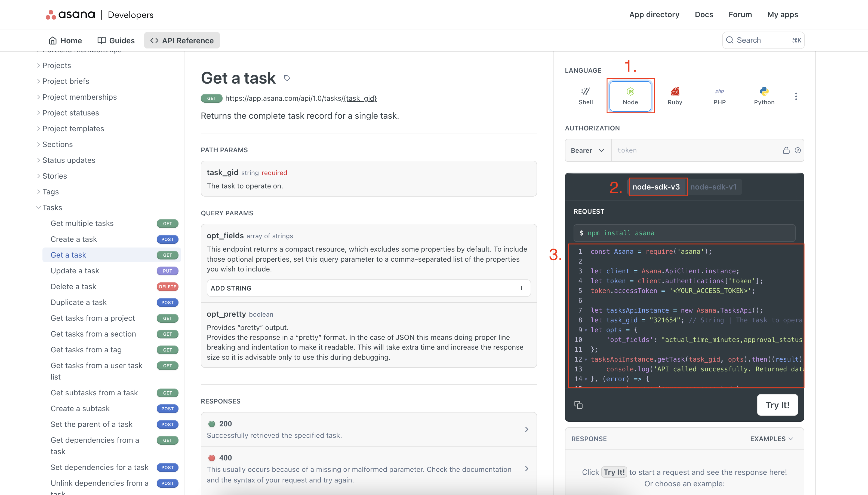Select the node-sdk-v1 tab

click(x=713, y=187)
